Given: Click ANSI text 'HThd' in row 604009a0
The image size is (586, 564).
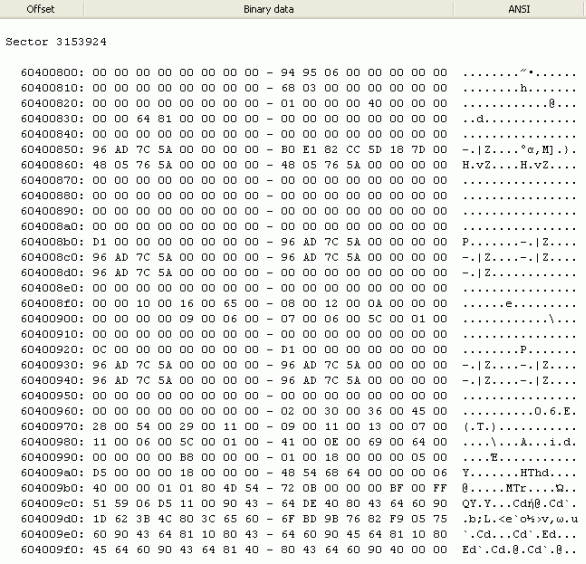Looking at the screenshot, I should pyautogui.click(x=534, y=473).
